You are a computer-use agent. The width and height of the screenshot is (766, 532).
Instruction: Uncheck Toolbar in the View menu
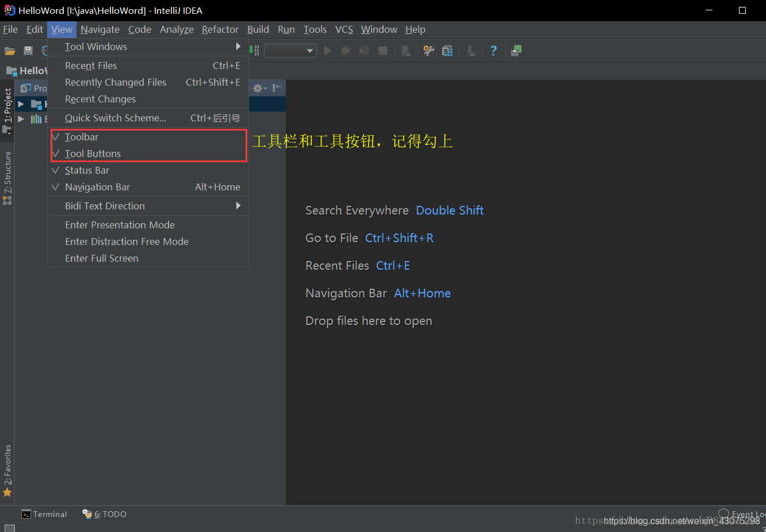point(148,137)
